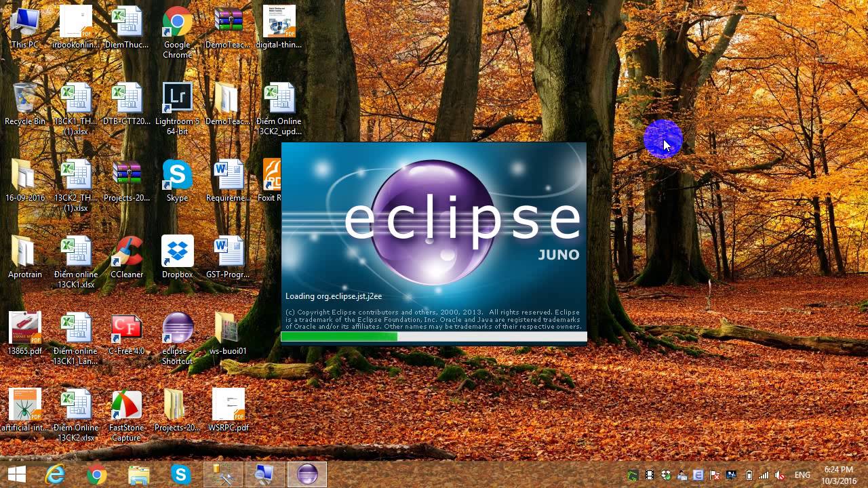The height and width of the screenshot is (488, 868).
Task: Select the Aprotrain folder icon
Action: [25, 257]
